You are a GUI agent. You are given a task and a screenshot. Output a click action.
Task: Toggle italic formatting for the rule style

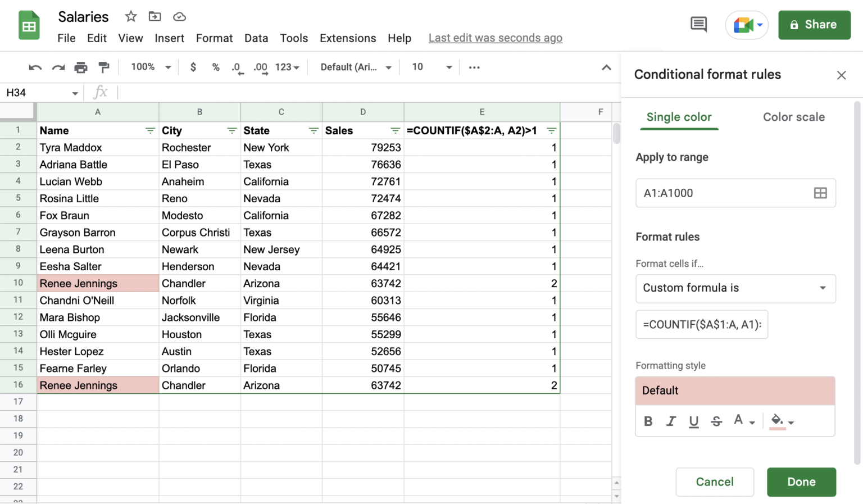point(671,421)
